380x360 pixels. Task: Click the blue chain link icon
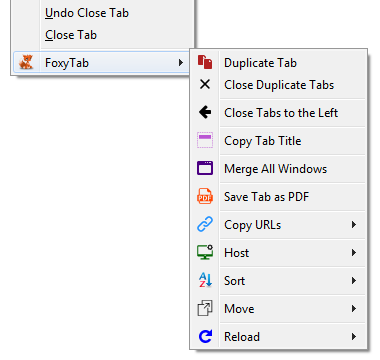point(205,224)
